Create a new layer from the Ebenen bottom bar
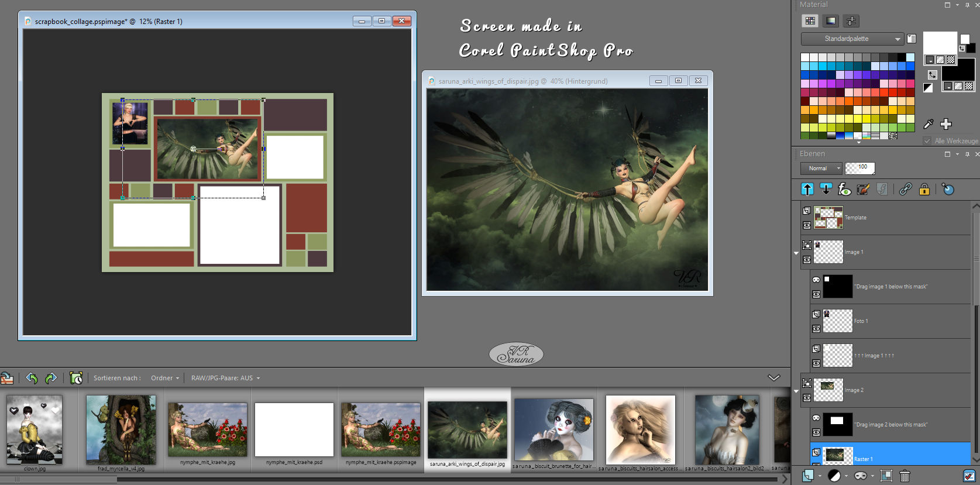Screen dimensions: 980x485 808,476
